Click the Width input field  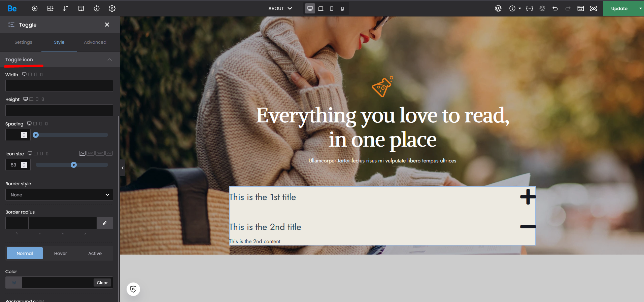coord(59,86)
